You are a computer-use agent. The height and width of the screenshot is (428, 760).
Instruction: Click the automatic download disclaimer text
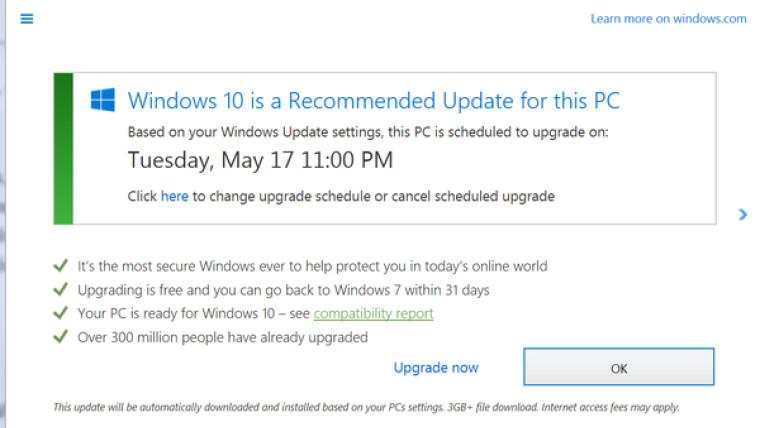(366, 408)
